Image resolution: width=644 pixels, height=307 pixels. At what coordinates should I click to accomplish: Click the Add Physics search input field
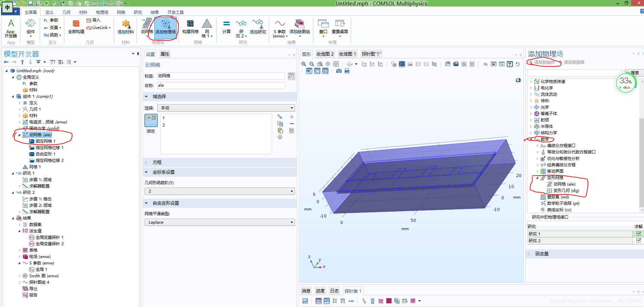pyautogui.click(x=574, y=73)
